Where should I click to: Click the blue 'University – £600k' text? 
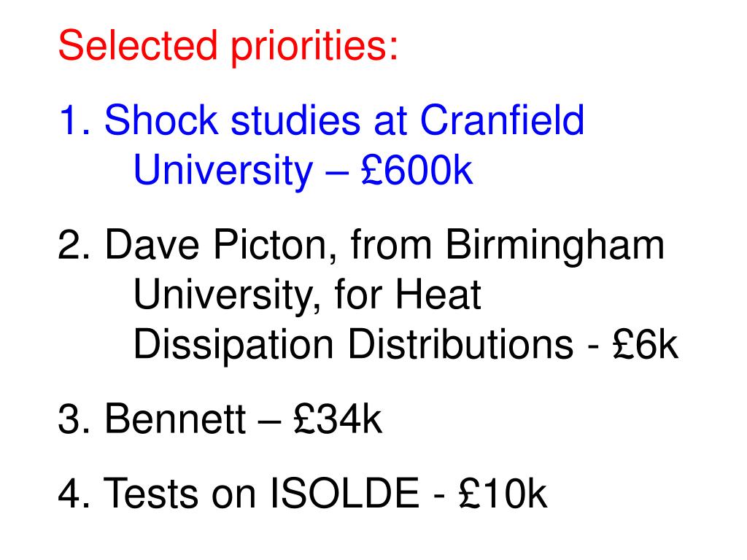click(303, 171)
